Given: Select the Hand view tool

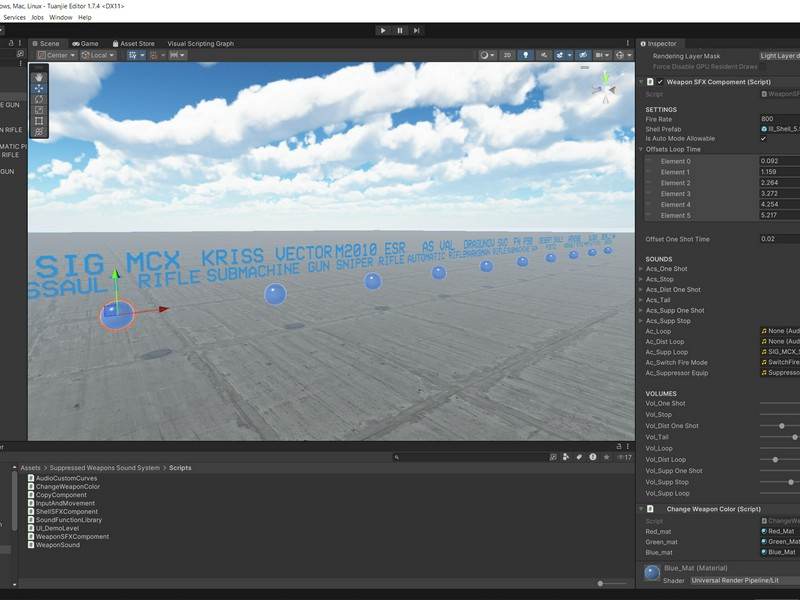Looking at the screenshot, I should [39, 78].
